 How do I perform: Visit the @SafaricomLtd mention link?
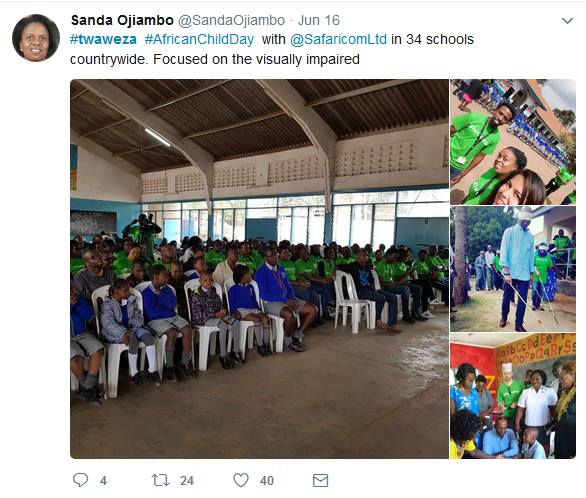(x=338, y=39)
